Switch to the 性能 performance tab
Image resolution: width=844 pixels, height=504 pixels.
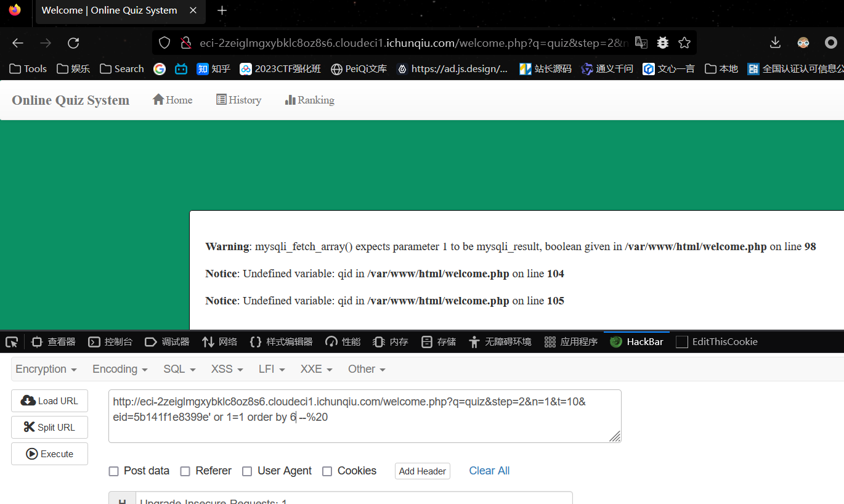click(x=343, y=342)
